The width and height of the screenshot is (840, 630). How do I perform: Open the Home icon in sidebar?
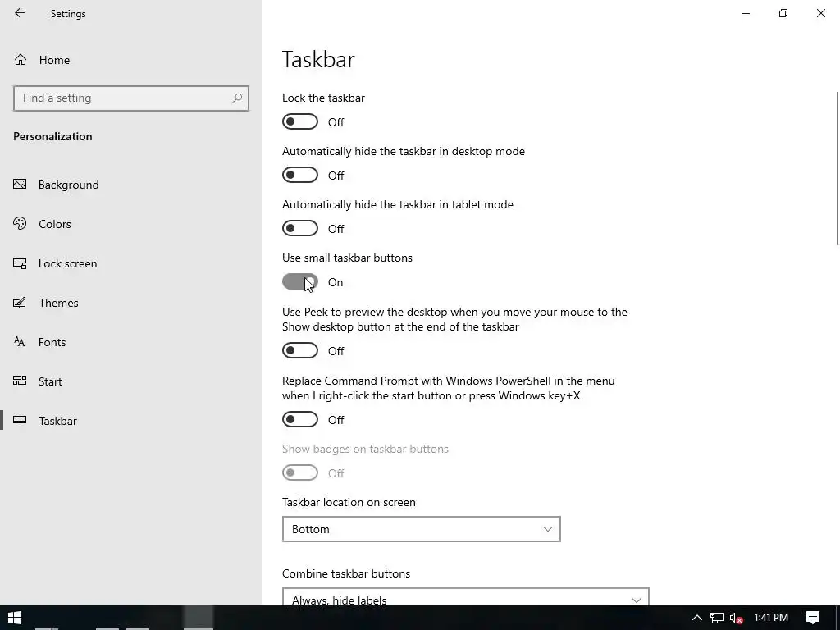coord(21,59)
